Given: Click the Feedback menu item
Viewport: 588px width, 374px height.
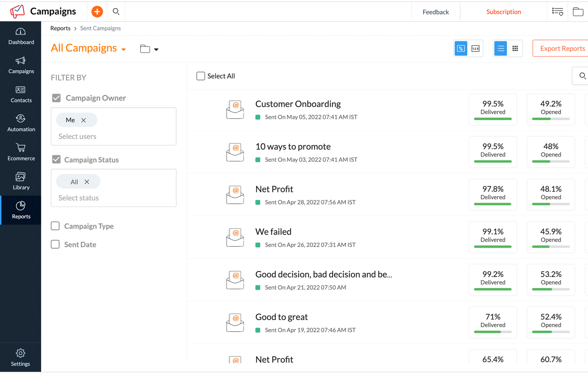Looking at the screenshot, I should 436,12.
